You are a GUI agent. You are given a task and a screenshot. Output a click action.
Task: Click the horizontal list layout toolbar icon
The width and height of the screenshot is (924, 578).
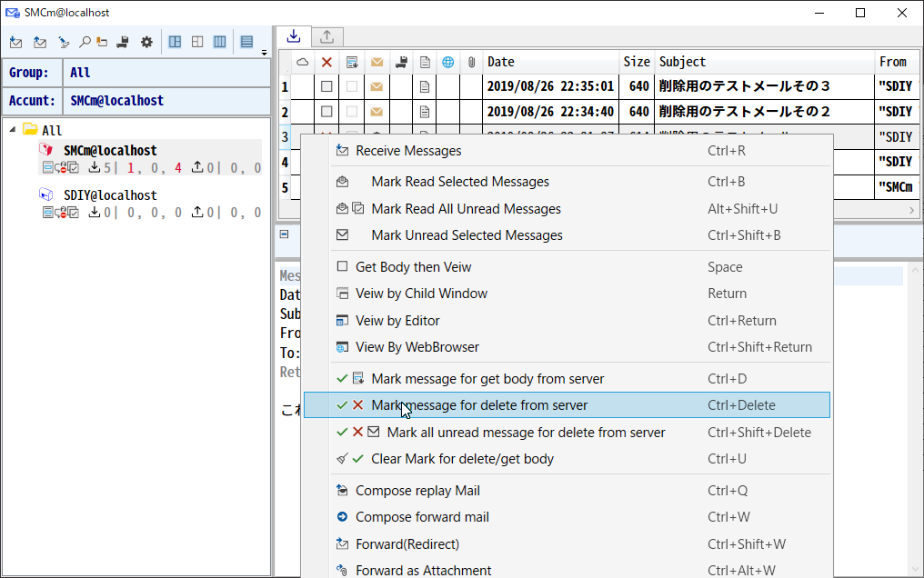pyautogui.click(x=246, y=42)
